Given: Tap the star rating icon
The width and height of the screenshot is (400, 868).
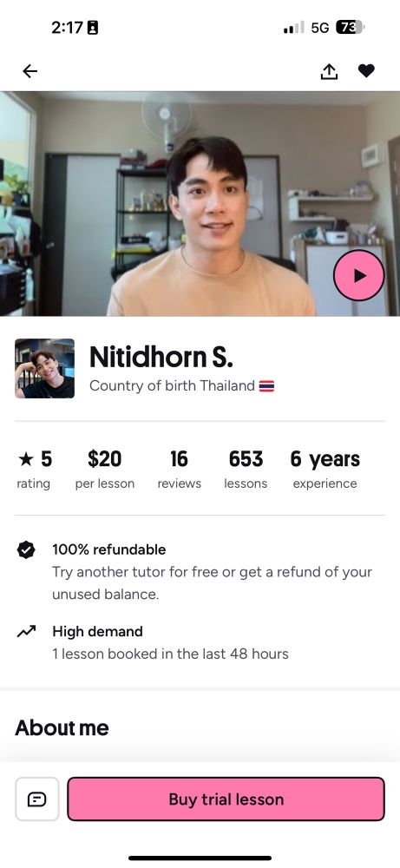Looking at the screenshot, I should (25, 459).
